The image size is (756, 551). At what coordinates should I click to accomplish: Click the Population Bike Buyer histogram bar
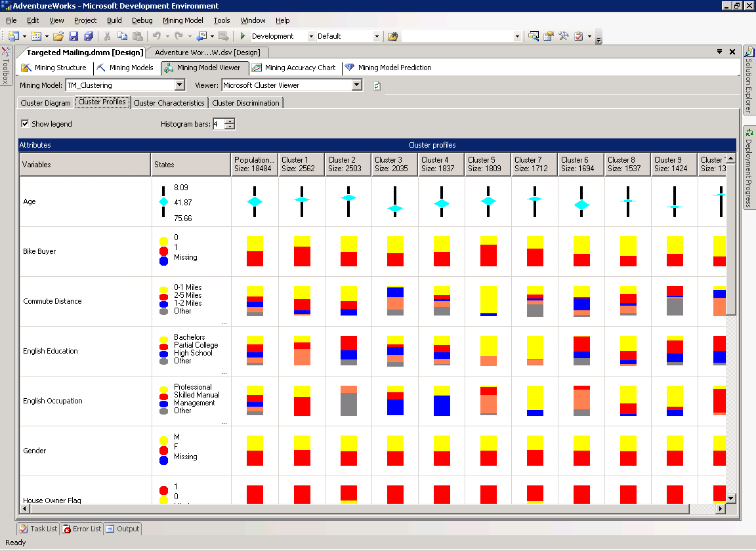click(255, 251)
